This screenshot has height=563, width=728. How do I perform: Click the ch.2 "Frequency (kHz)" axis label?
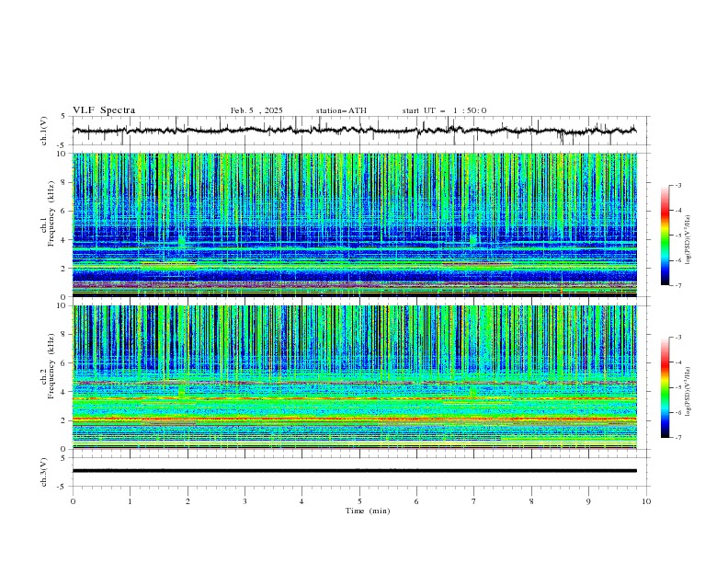point(51,366)
